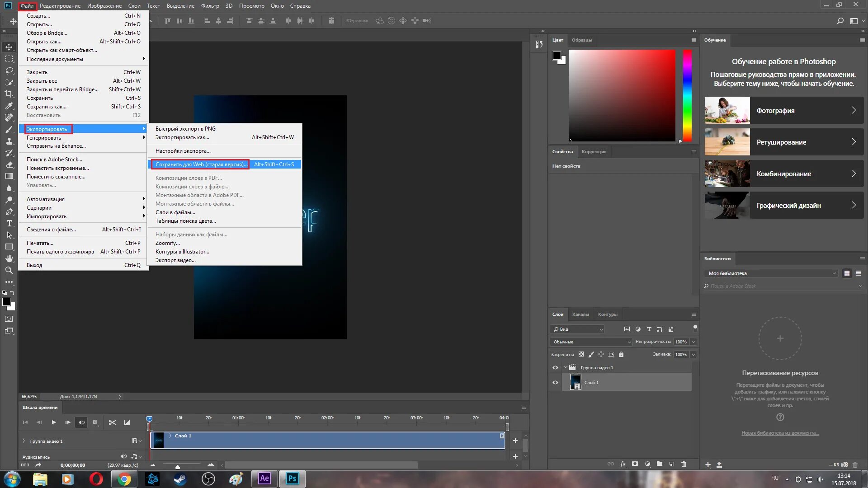Toggle lock all padlock
The height and width of the screenshot is (488, 868).
(621, 354)
